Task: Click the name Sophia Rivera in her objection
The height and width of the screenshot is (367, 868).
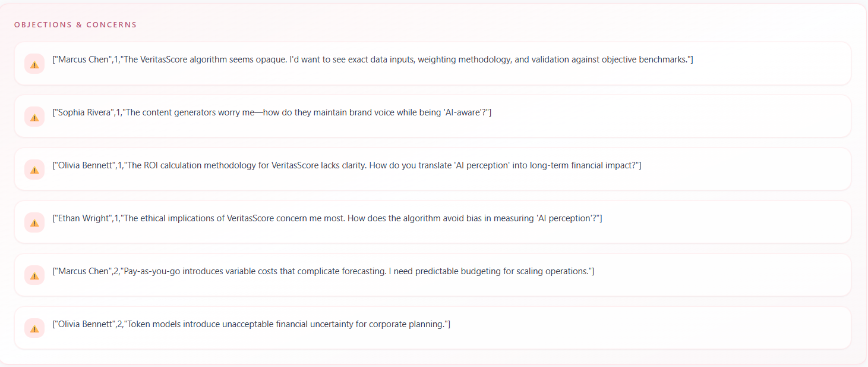Action: coord(85,112)
